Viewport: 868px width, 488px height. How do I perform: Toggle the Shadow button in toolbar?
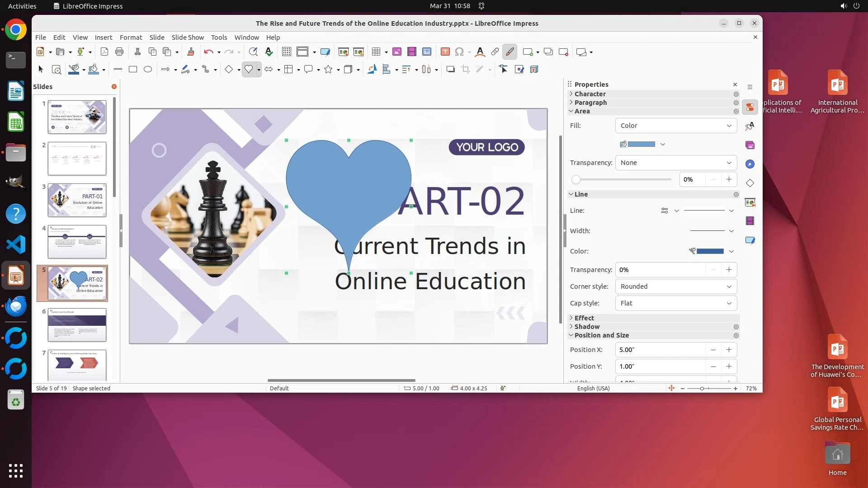tap(450, 69)
